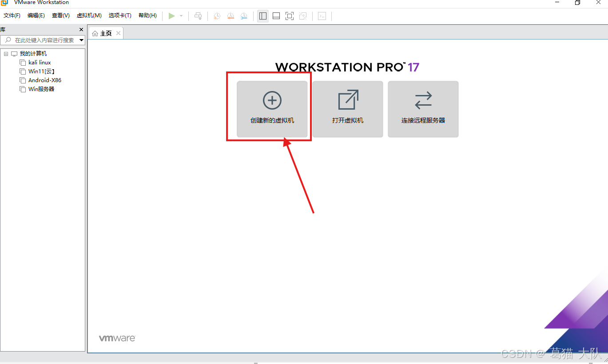This screenshot has width=608, height=364.
Task: Open the power options dropdown arrow
Action: pos(181,16)
